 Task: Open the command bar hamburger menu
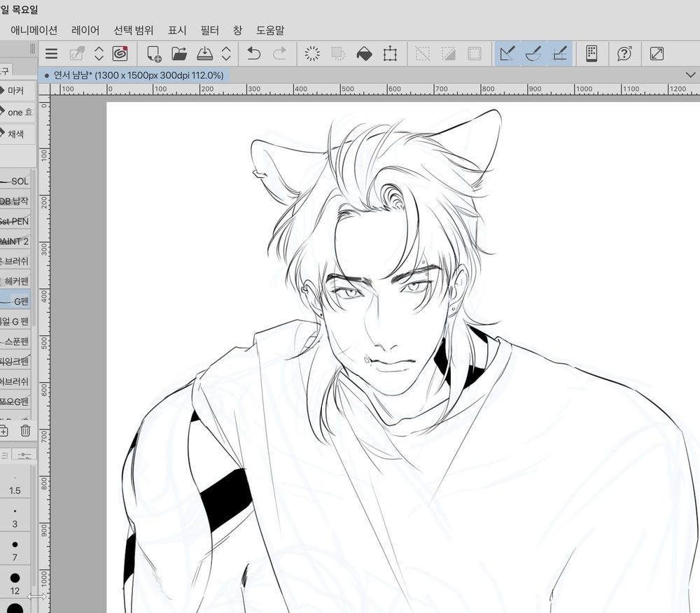coord(51,54)
